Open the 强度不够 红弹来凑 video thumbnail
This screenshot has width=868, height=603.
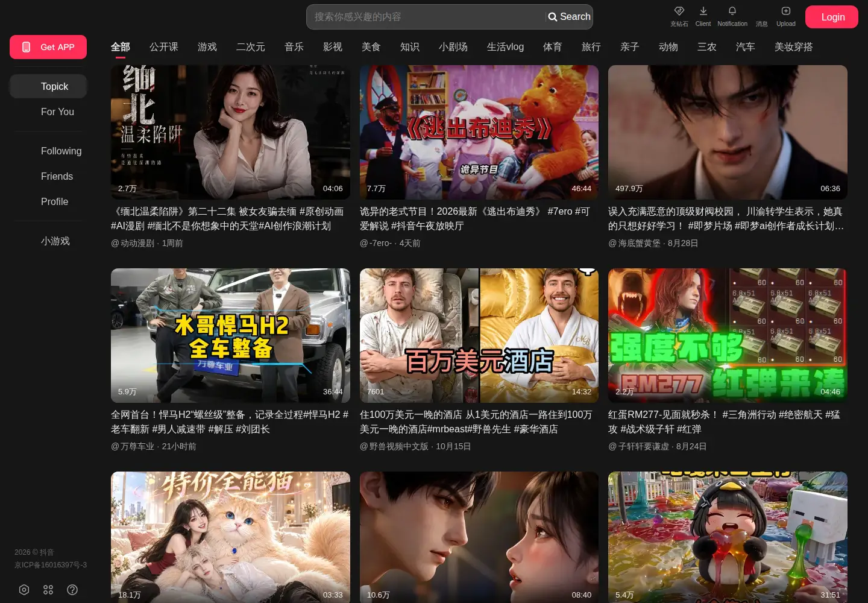pyautogui.click(x=728, y=335)
